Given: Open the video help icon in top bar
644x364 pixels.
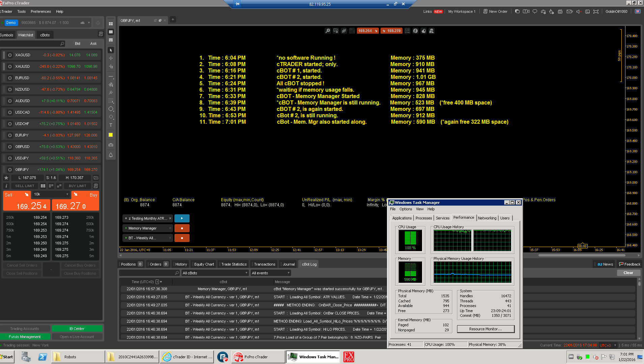Looking at the screenshot, I should pos(526,11).
